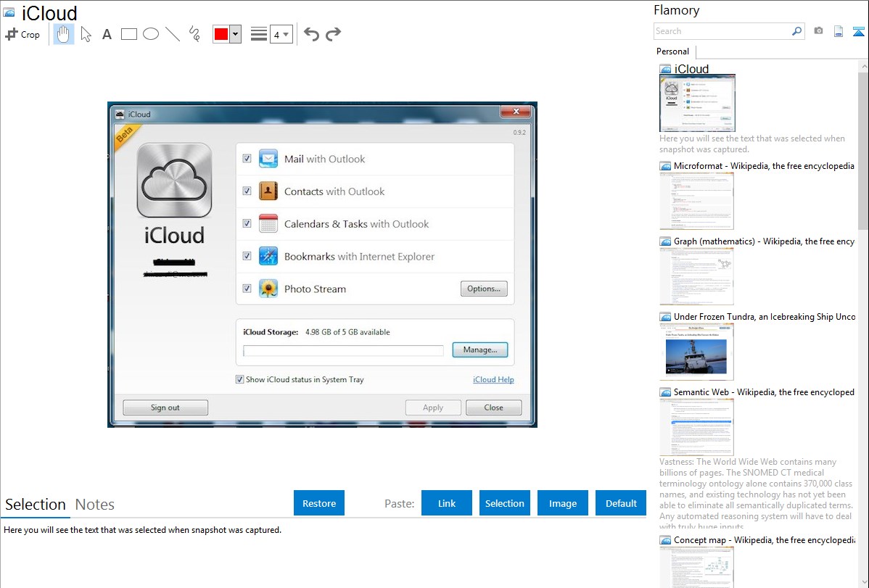Capture snapshot with camera icon
869x588 pixels.
(818, 31)
